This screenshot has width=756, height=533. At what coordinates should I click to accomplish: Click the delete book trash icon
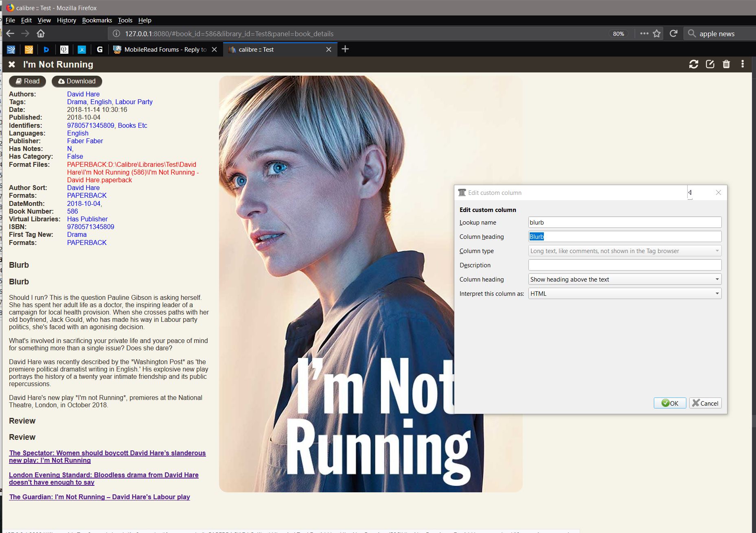point(726,64)
